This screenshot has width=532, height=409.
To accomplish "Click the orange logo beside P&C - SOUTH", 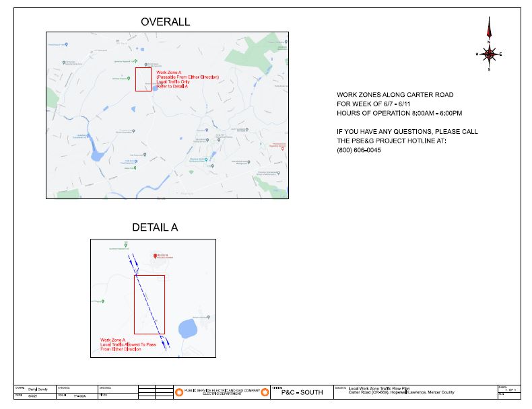I will 265,392.
